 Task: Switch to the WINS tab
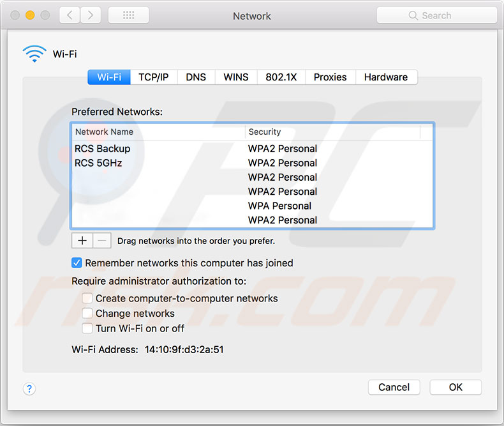236,77
